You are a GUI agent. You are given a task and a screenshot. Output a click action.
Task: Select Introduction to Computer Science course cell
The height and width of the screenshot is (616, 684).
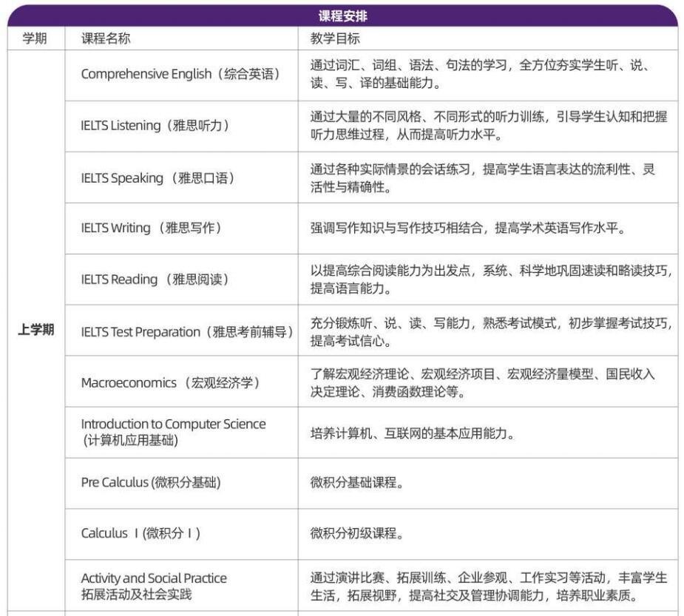click(x=173, y=433)
